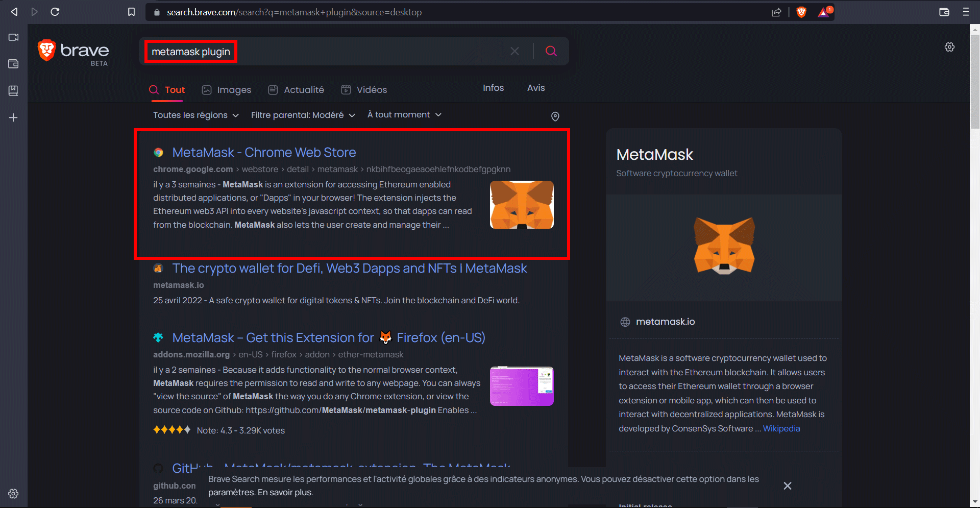Open the share page icon in address bar
This screenshot has height=508, width=980.
point(776,12)
